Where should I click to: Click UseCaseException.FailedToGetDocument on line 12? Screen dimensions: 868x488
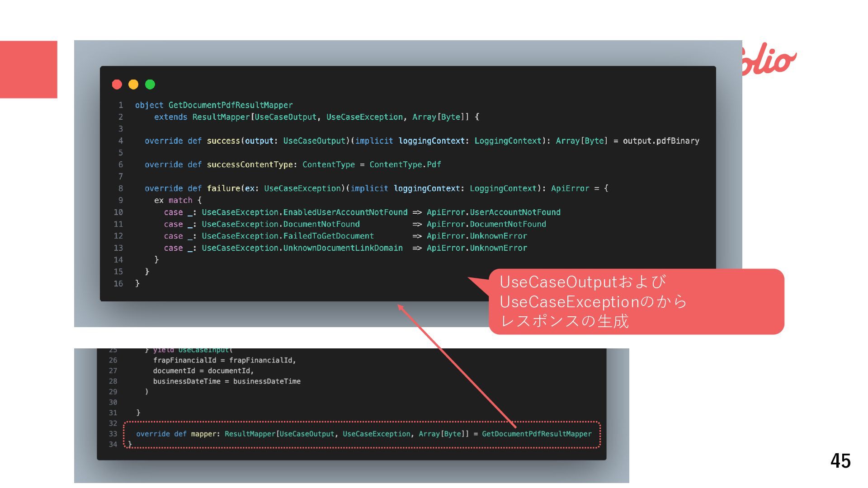(288, 236)
